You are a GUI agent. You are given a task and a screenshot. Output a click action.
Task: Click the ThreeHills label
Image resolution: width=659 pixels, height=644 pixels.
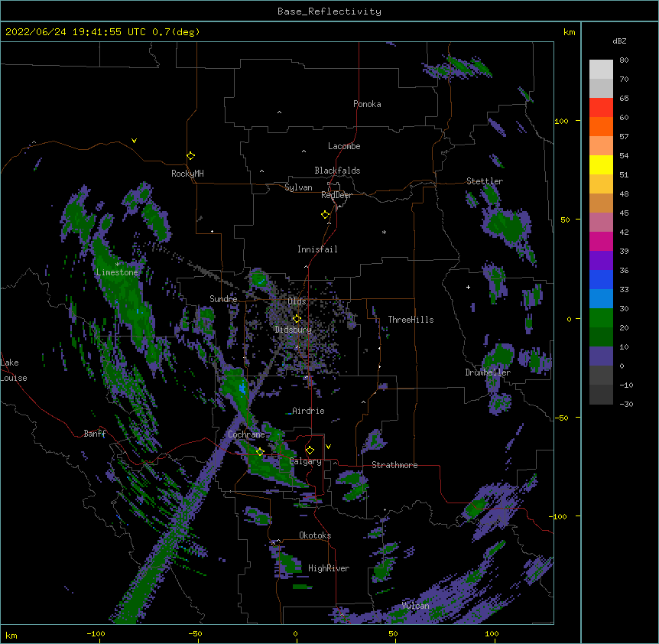(411, 320)
